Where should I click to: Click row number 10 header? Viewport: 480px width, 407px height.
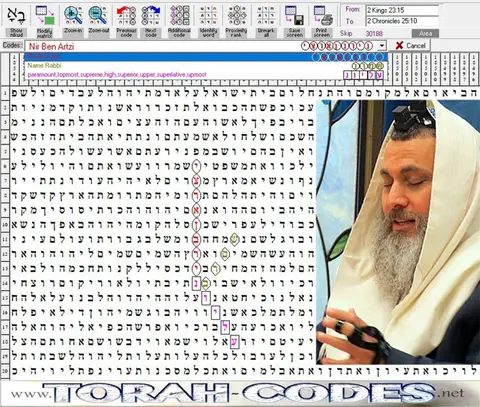5,224
